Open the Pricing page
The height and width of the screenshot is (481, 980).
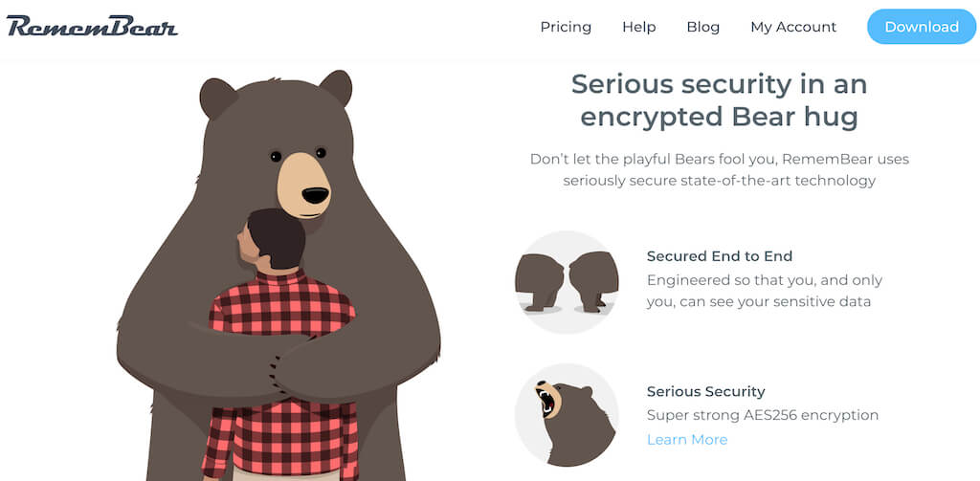tap(566, 27)
